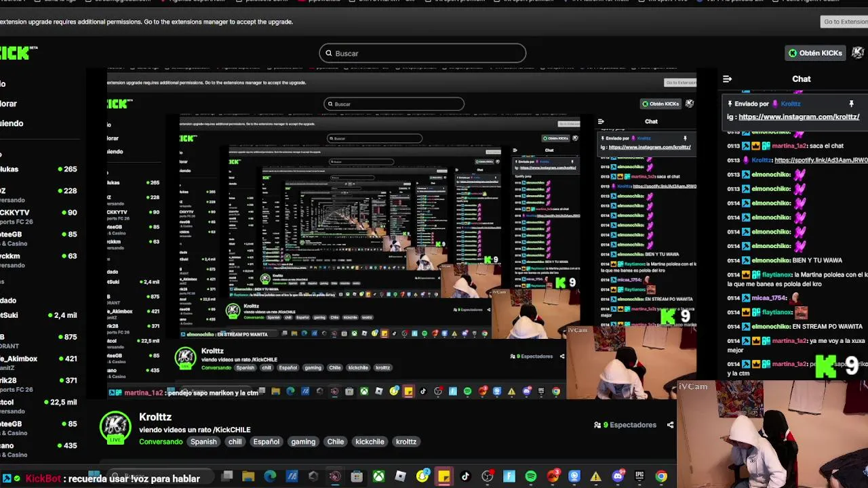This screenshot has height=488, width=868.
Task: Collapse the chat panel with the arrow icon
Action: point(727,79)
